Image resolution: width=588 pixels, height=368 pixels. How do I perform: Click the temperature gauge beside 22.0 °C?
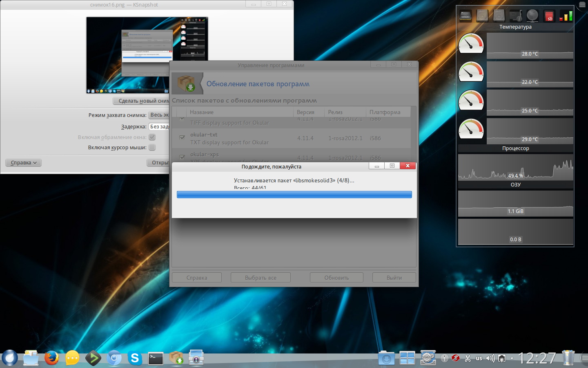(471, 72)
